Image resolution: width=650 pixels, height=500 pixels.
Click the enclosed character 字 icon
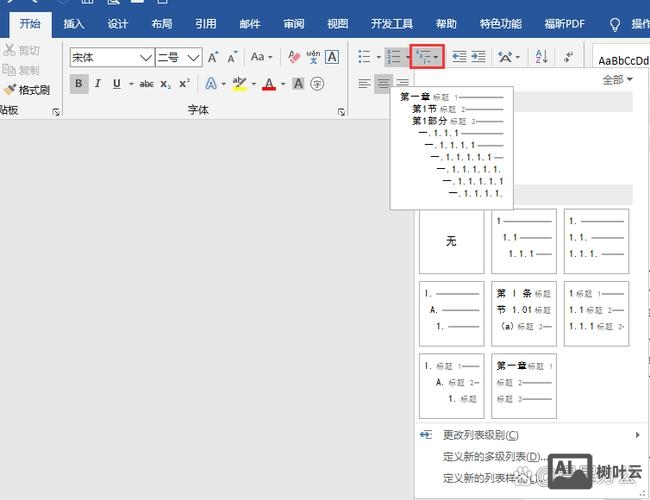click(x=317, y=84)
